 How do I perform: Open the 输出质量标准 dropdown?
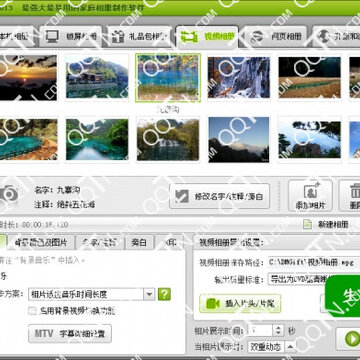(x=313, y=279)
